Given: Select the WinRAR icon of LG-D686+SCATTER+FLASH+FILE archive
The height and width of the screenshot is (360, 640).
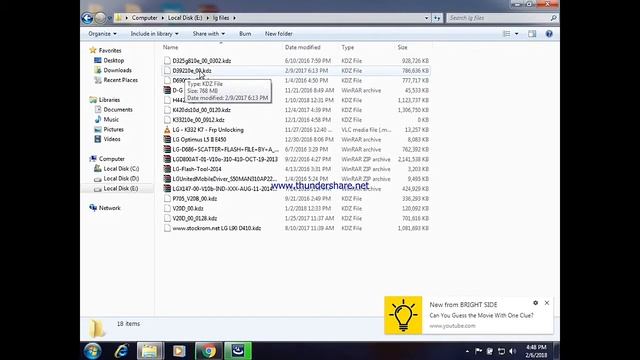Looking at the screenshot, I should pos(167,149).
